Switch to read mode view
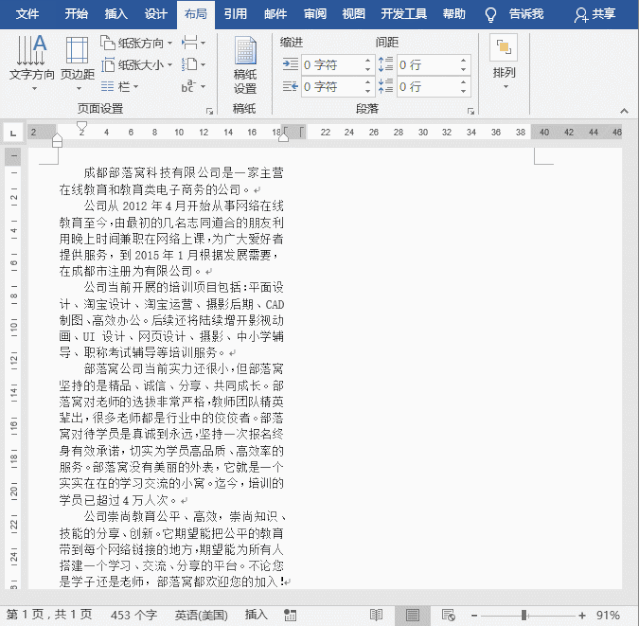Image resolution: width=639 pixels, height=626 pixels. tap(376, 615)
